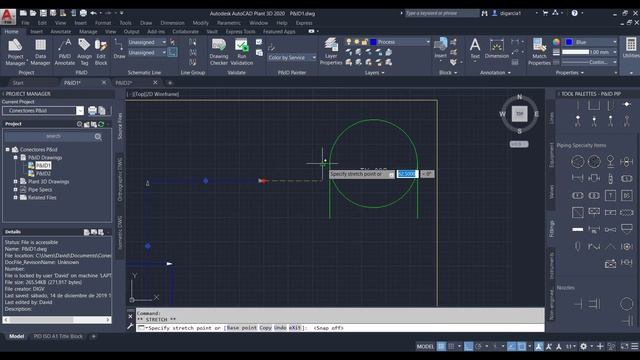Click the refresh icon in Project panel header
Image resolution: width=640 pixels, height=360 pixels.
tap(101, 124)
